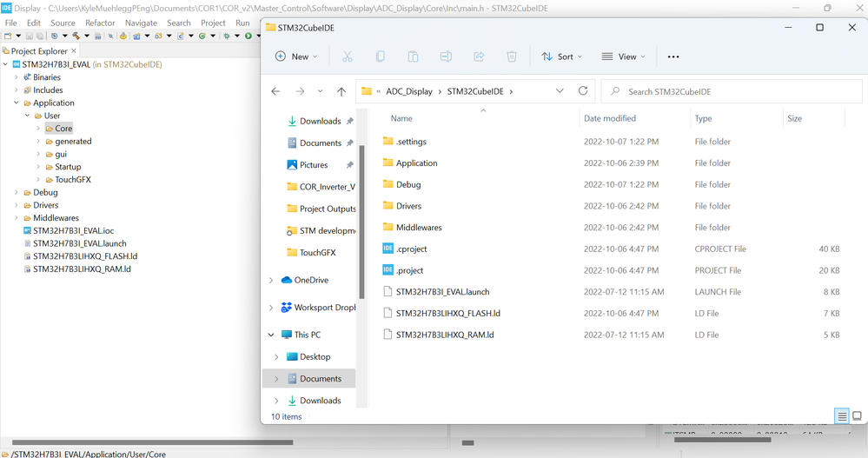Open the Sort dropdown menu
868x458 pixels.
(x=561, y=56)
